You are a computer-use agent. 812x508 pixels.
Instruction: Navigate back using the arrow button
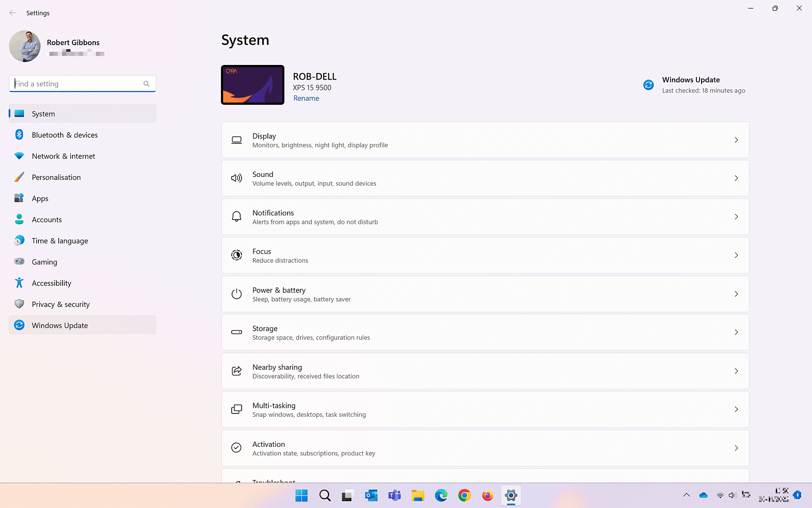tap(13, 13)
